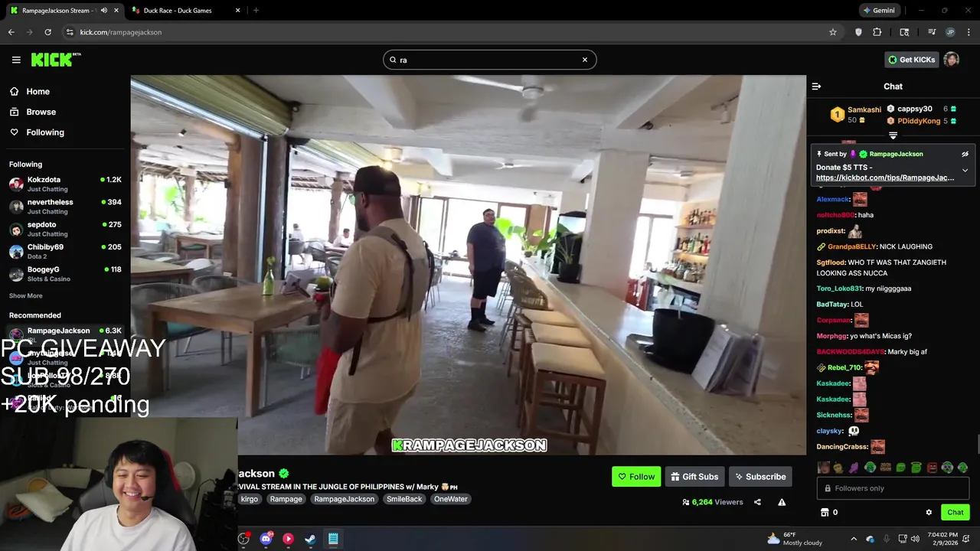Expand Following list with Show more

26,295
